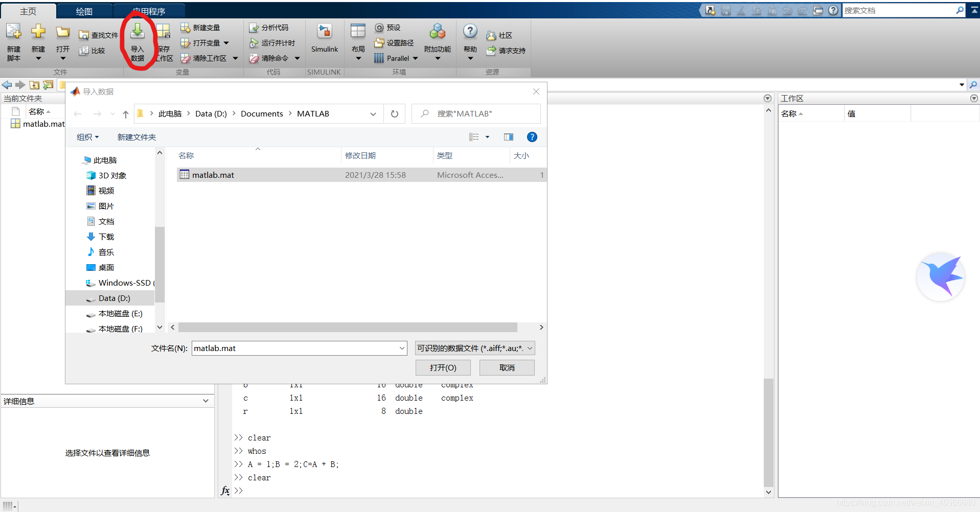This screenshot has height=512, width=980.
Task: Click the Find Files (查找文件) icon
Action: tap(84, 35)
